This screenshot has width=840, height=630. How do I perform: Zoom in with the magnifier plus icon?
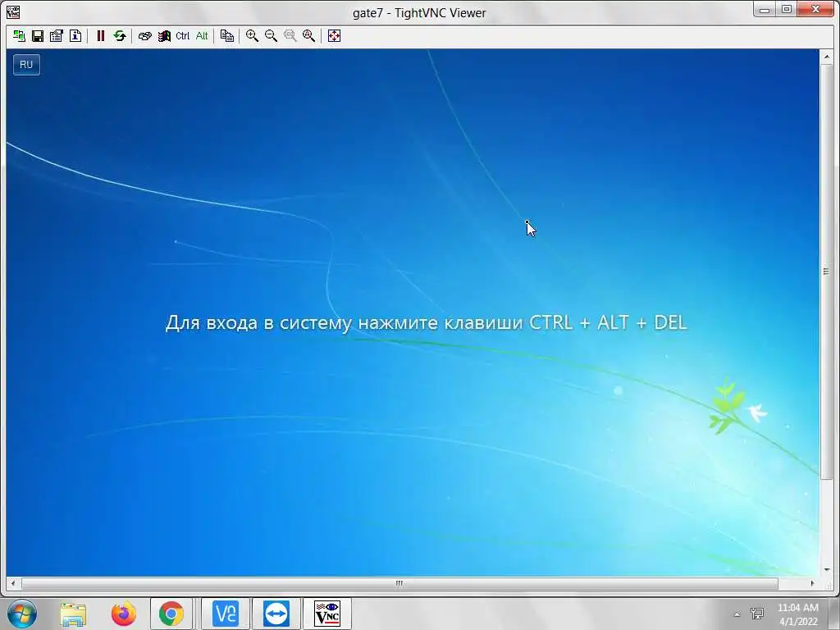click(x=252, y=36)
